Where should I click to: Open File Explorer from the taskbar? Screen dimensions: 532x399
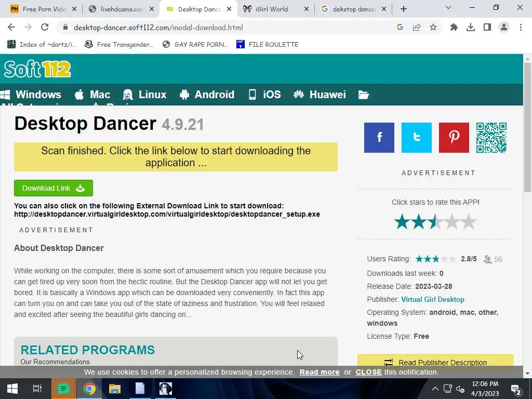click(115, 389)
